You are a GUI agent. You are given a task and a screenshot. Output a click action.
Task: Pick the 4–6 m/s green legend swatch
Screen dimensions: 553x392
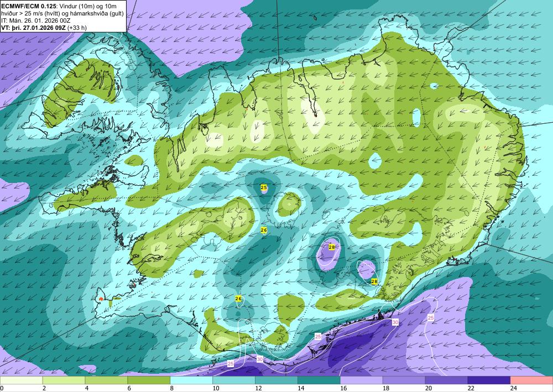106,380
